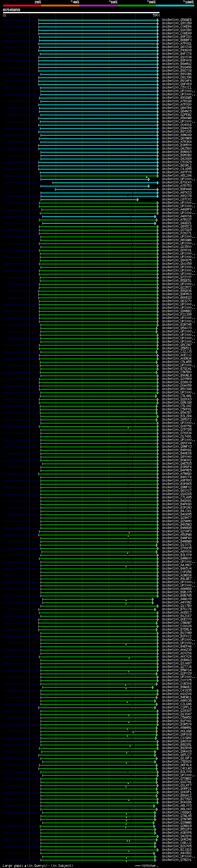Image resolution: width=197 pixels, height=868 pixels.
Task: Click the UniRef100_Q42560 entry
Action: pyautogui.click(x=177, y=149)
